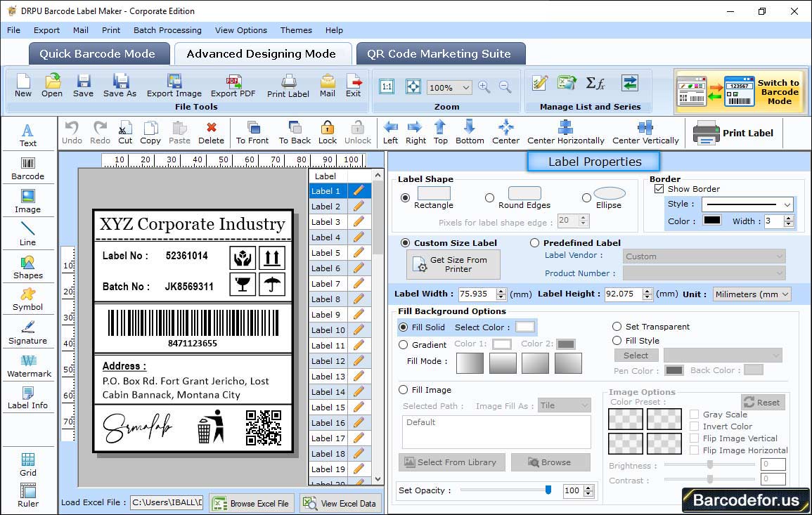This screenshot has height=515, width=812.
Task: Click the Load Excel File path field
Action: click(166, 502)
